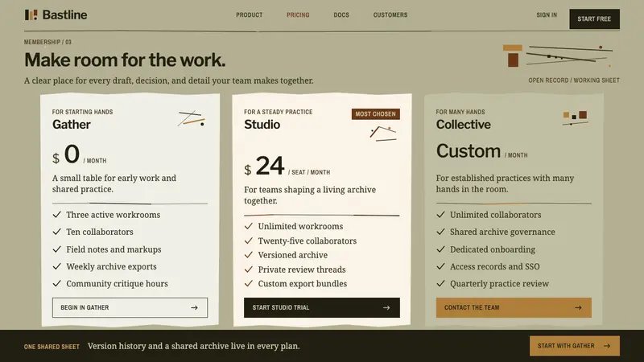Click the checkmark beside Quarterly practice review
Screen dimensions: 644x362
440,284
